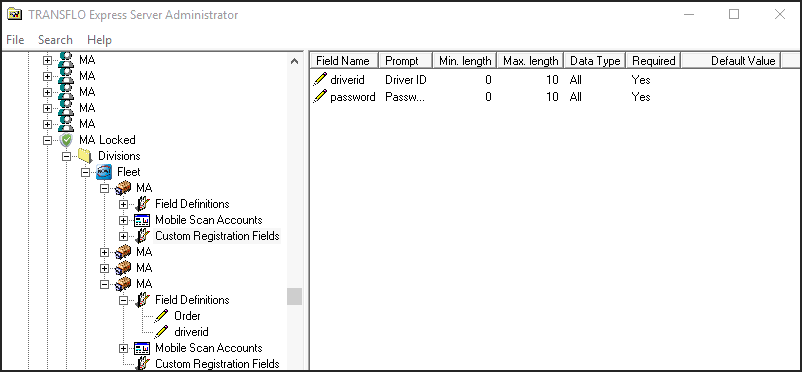Click the tree pane scrollbar thumb

294,296
